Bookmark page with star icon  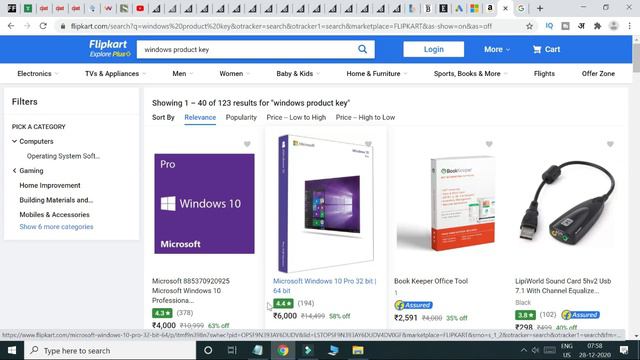(x=529, y=26)
